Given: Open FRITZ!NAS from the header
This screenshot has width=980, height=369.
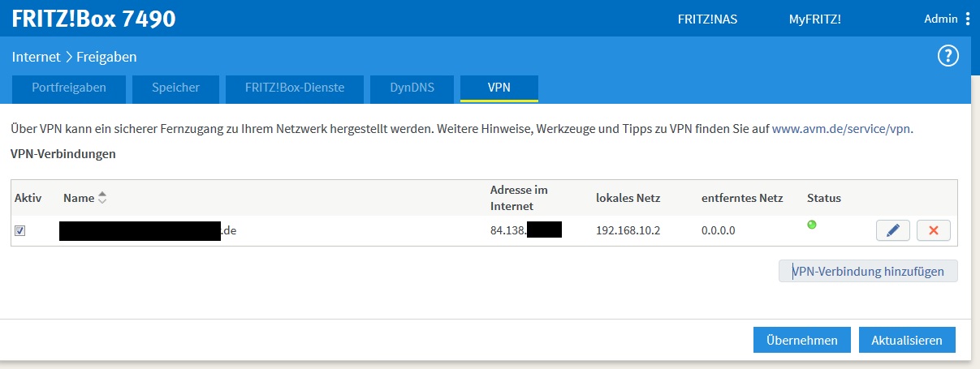Looking at the screenshot, I should [707, 19].
